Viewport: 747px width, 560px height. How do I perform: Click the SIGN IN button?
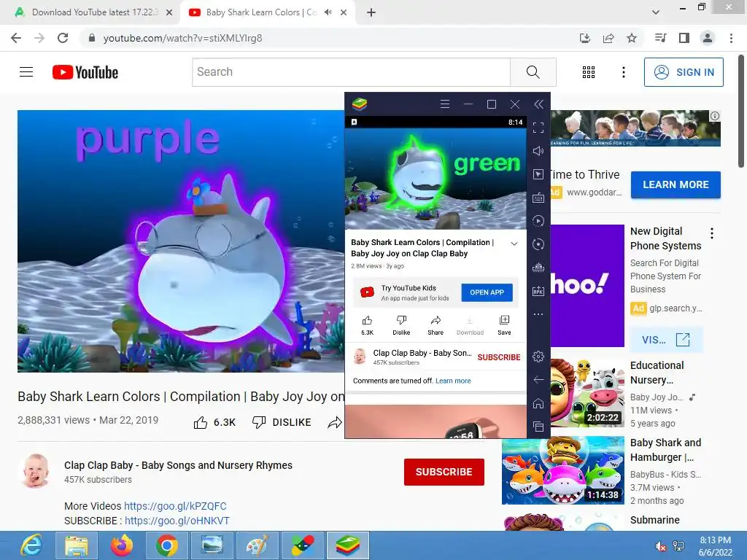point(684,72)
